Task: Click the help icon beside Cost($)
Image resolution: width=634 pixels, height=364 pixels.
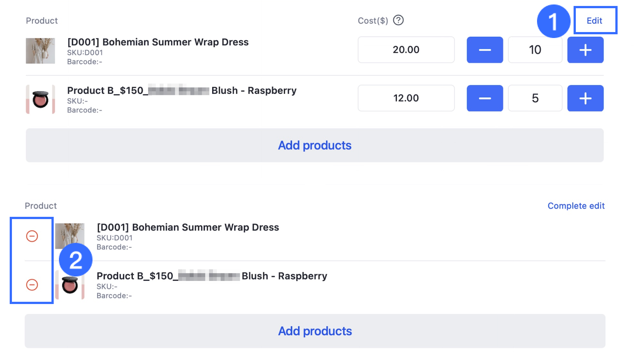Action: (398, 20)
